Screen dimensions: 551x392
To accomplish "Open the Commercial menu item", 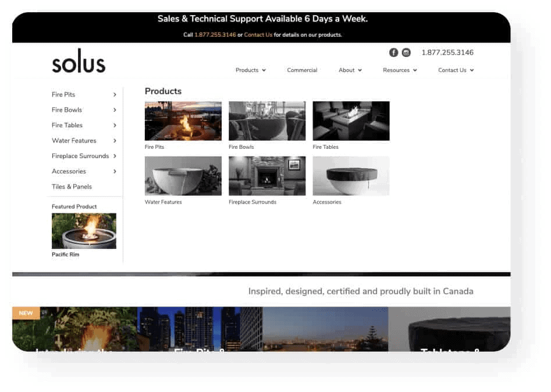I will tap(302, 70).
